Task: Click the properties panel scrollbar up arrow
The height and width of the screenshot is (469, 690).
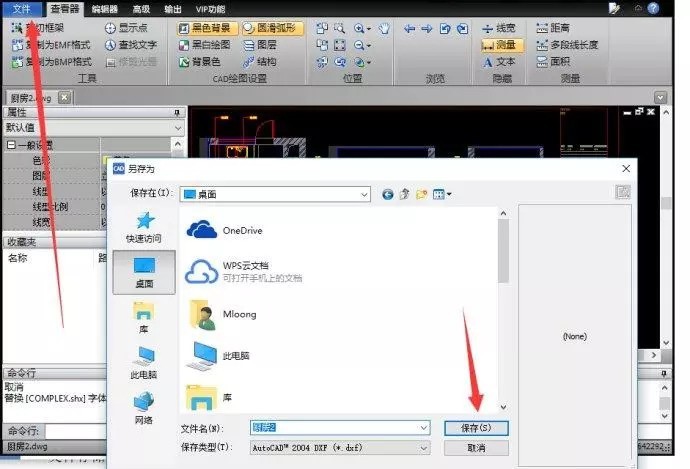Action: [178, 144]
